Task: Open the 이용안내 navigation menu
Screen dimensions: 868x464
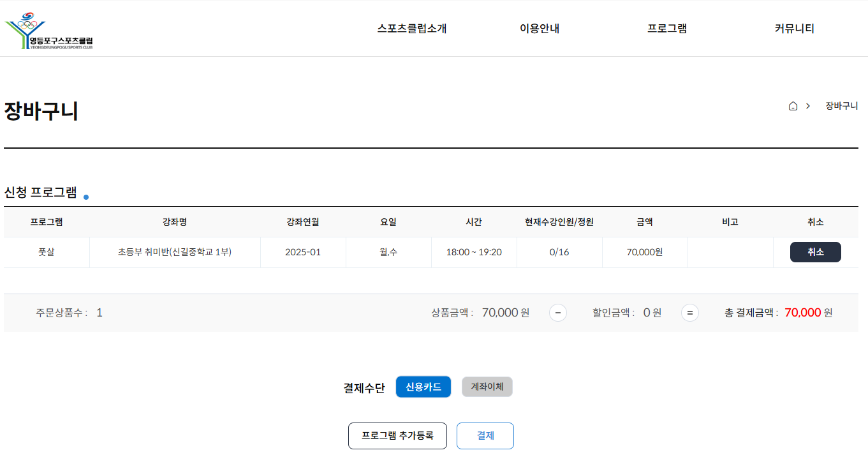Action: (x=539, y=29)
